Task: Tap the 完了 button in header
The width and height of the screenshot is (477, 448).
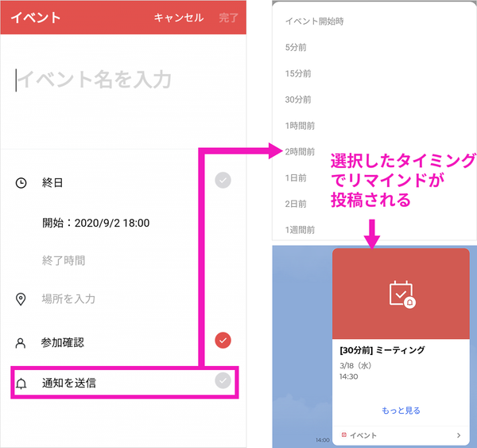Action: [x=228, y=18]
